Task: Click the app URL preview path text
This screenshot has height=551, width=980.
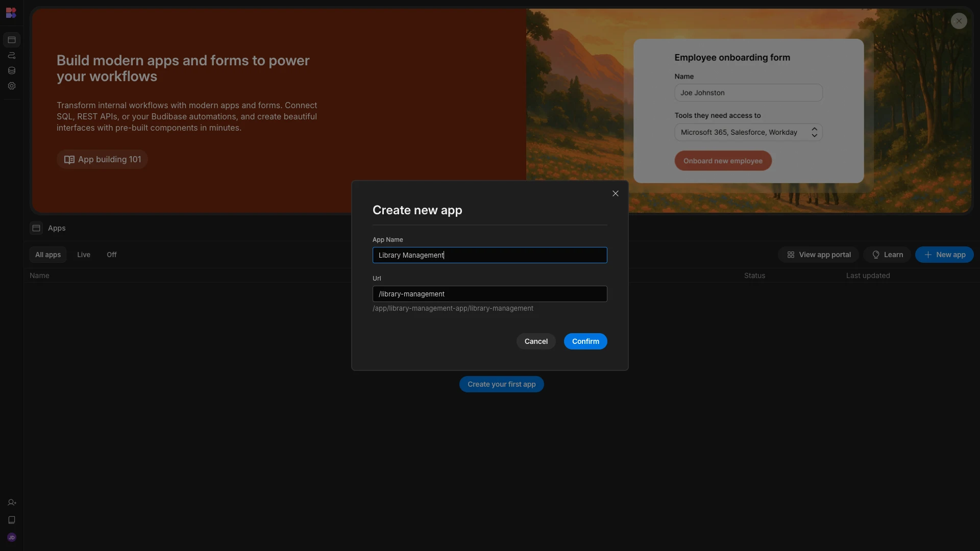Action: click(x=453, y=308)
